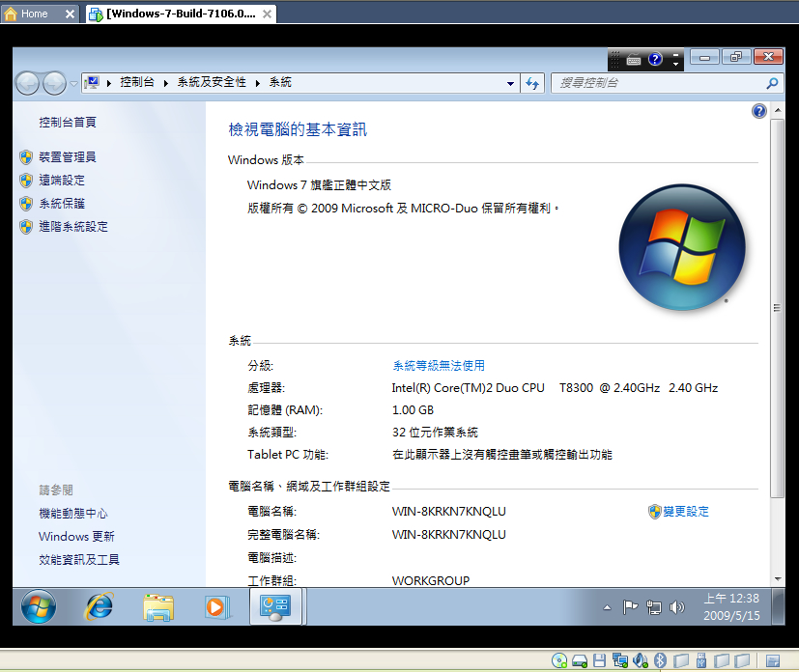Click the scrollbar down arrow
This screenshot has height=672, width=799.
[x=778, y=579]
